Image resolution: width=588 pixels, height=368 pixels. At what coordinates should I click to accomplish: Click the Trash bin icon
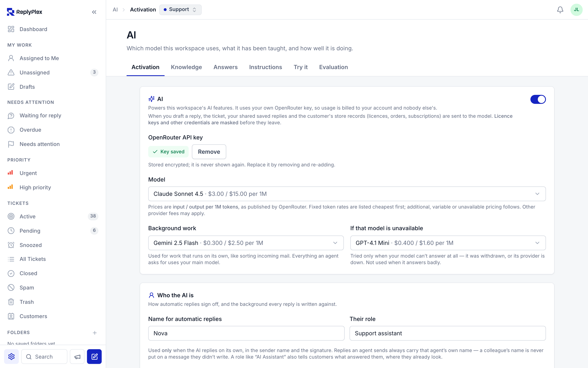(11, 302)
